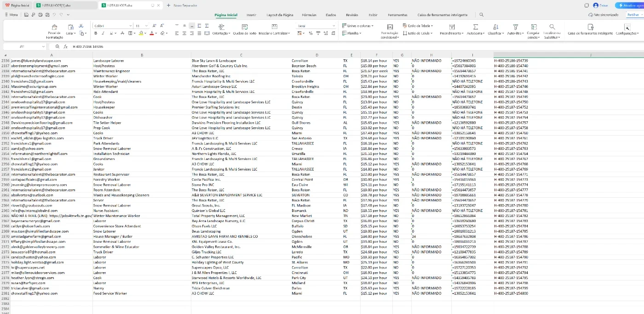Image resolution: width=644 pixels, height=314 pixels.
Task: Click the Pincel de Formatação icon
Action: pyautogui.click(x=54, y=27)
